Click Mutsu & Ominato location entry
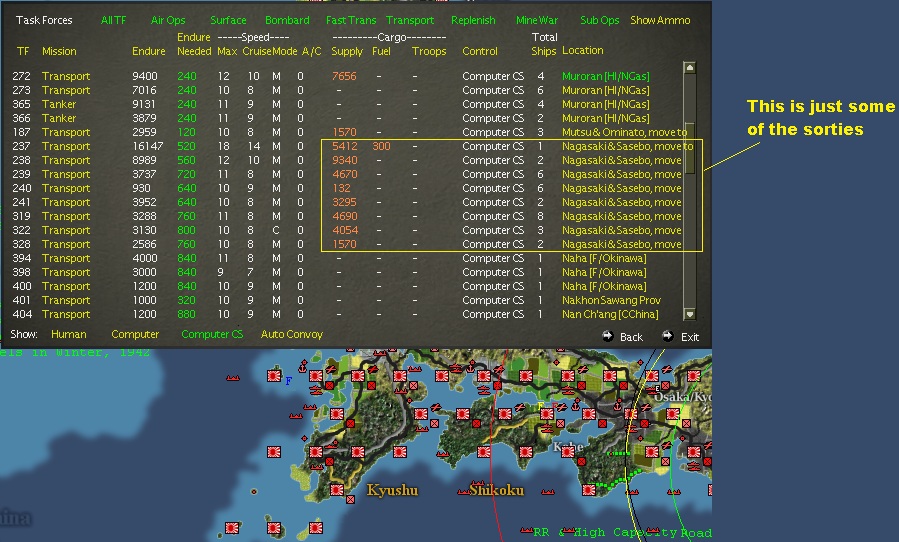899x542 pixels. click(624, 132)
